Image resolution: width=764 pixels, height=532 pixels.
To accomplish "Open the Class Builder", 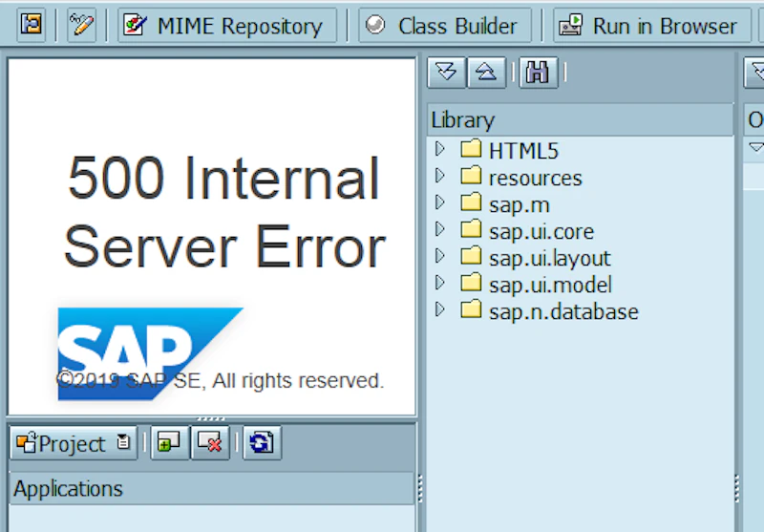I will [x=445, y=26].
